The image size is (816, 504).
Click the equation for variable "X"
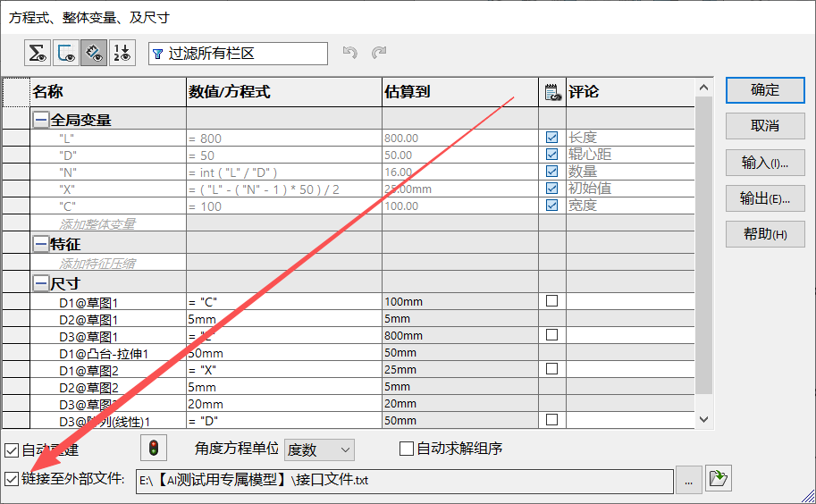click(264, 189)
